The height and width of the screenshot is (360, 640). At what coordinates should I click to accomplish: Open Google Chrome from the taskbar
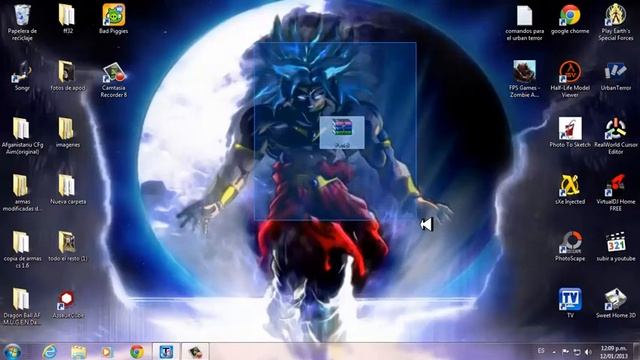[x=137, y=351]
